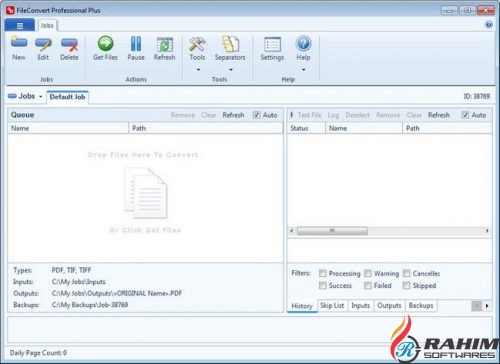
Task: Sort history by the Status column
Action: coord(306,128)
